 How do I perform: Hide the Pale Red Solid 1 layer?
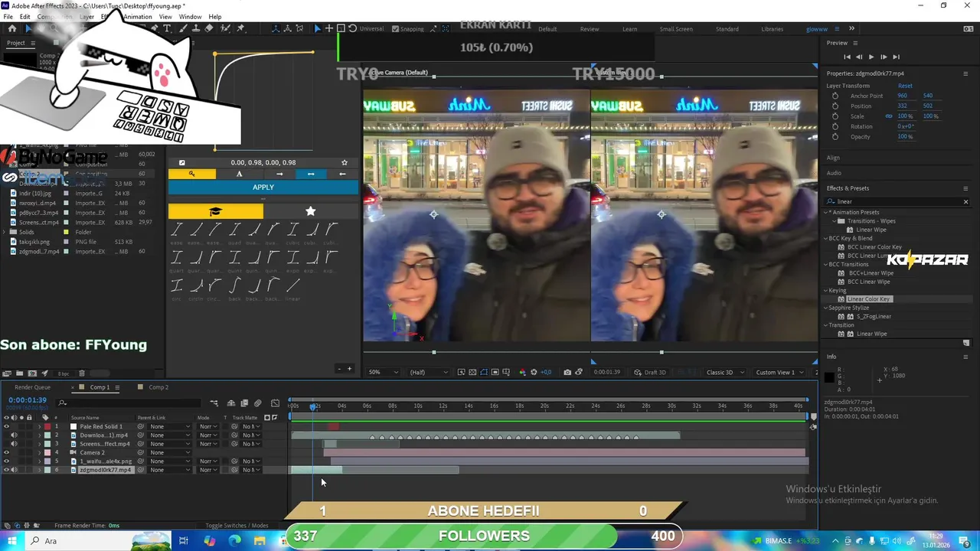click(x=6, y=426)
